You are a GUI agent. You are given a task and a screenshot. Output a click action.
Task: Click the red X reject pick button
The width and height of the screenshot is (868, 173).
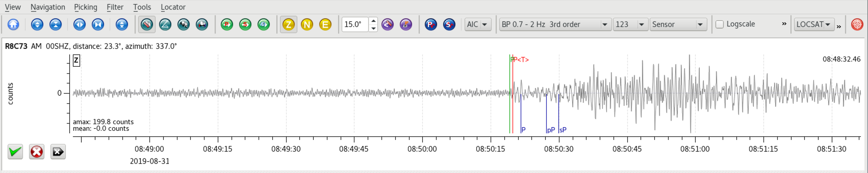click(37, 152)
